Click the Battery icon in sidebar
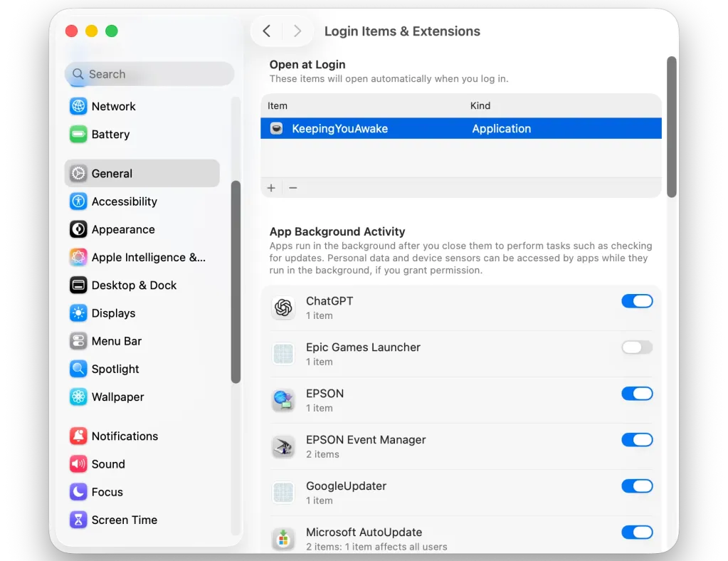 [78, 135]
